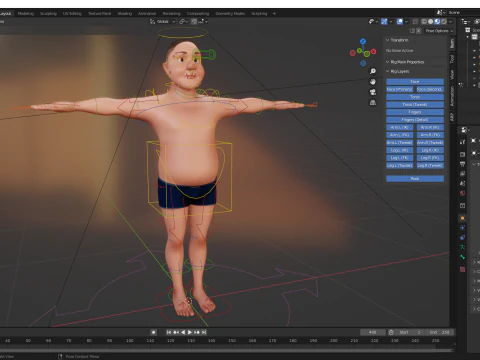Toggle Torso rig layer

(415, 97)
